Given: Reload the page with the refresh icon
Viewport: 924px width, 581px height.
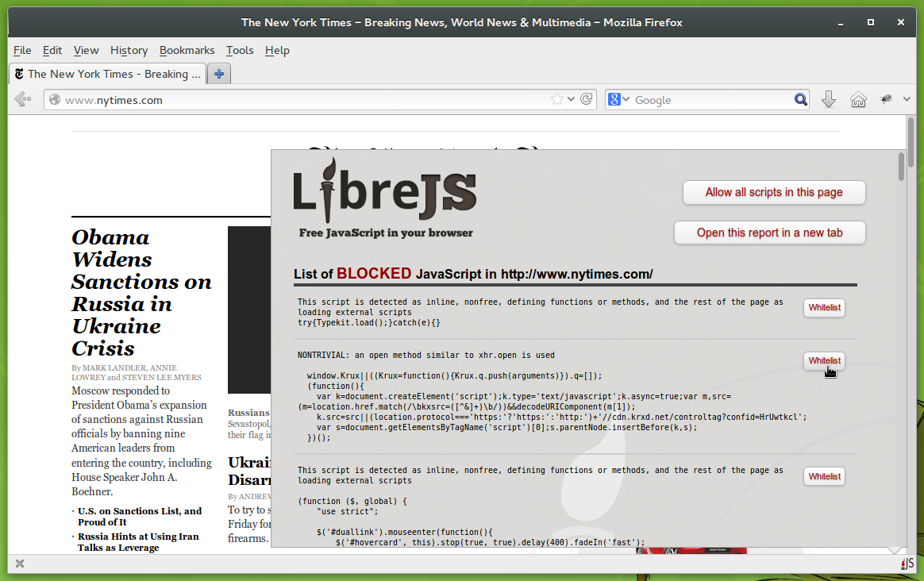Looking at the screenshot, I should tap(587, 99).
